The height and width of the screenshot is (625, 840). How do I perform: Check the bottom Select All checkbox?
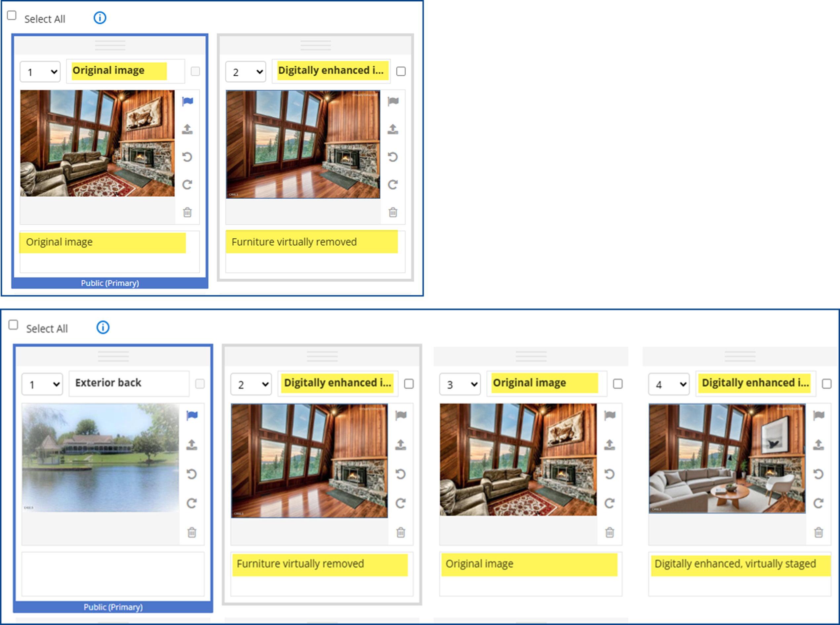point(13,325)
